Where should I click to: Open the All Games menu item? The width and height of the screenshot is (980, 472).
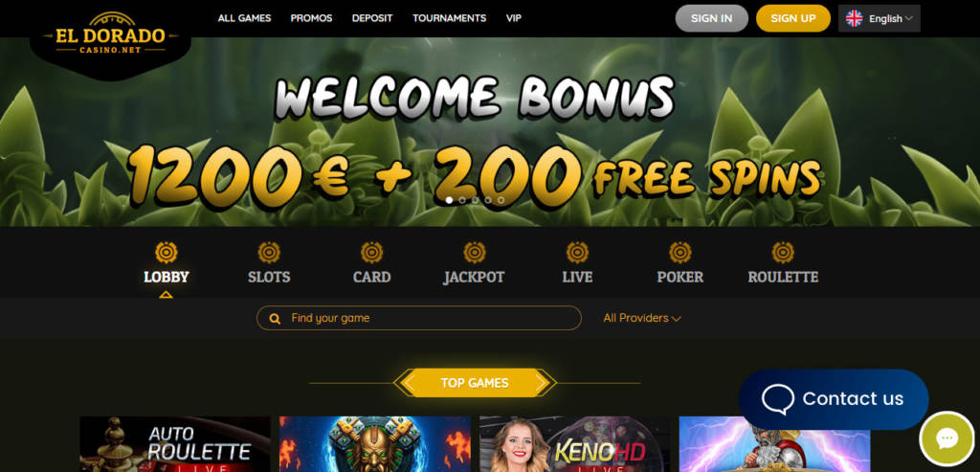point(244,18)
